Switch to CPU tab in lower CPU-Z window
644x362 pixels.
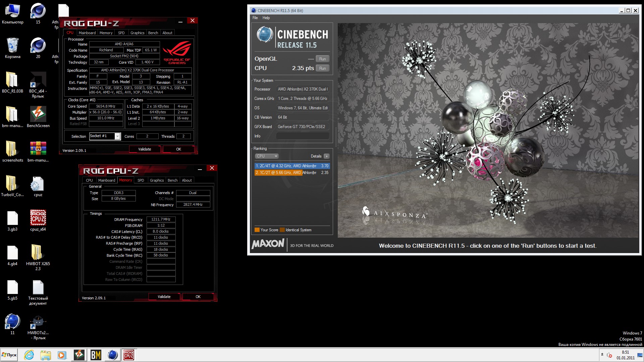click(89, 180)
